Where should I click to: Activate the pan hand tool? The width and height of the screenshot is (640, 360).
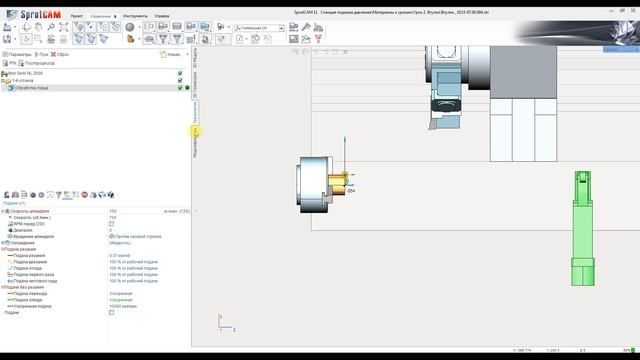tap(38, 27)
